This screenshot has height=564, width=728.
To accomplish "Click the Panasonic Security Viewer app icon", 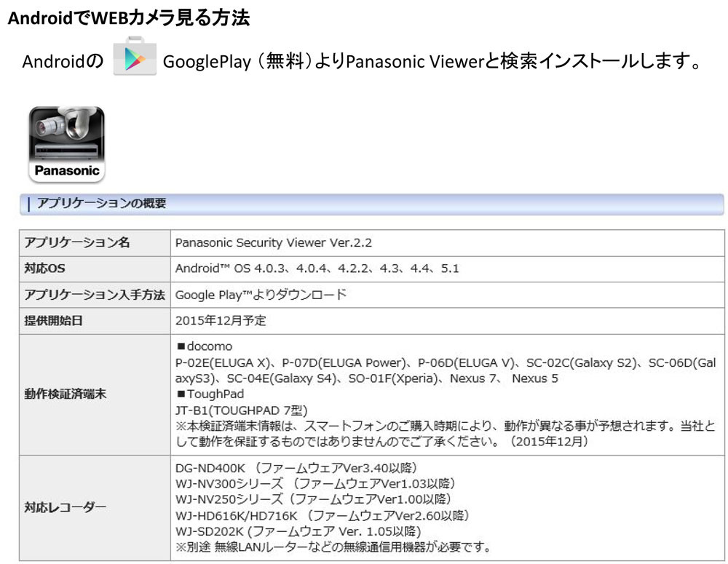I will coord(67,144).
